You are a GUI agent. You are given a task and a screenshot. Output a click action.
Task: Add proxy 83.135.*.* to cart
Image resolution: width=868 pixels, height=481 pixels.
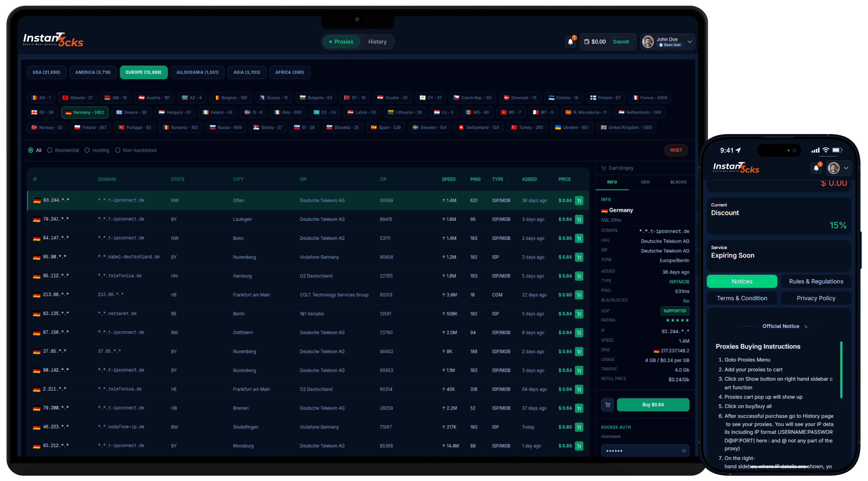pyautogui.click(x=579, y=314)
